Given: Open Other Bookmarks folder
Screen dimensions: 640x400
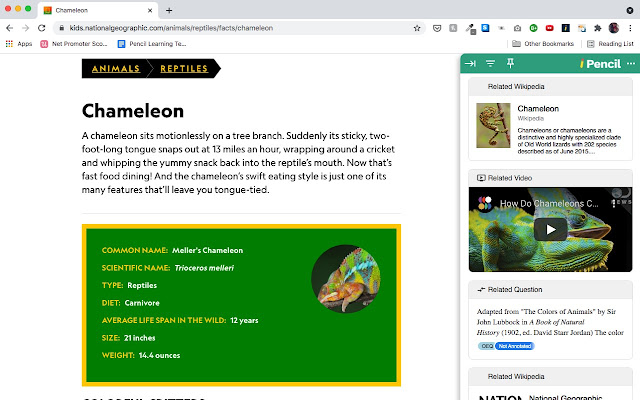Looking at the screenshot, I should pyautogui.click(x=543, y=44).
